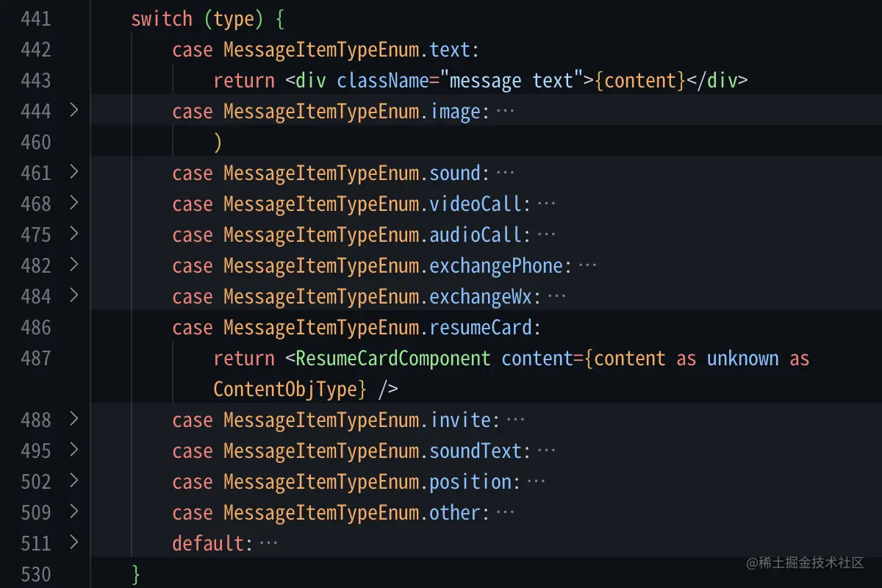Unfold the position case chevron
The width and height of the screenshot is (882, 588).
point(73,481)
